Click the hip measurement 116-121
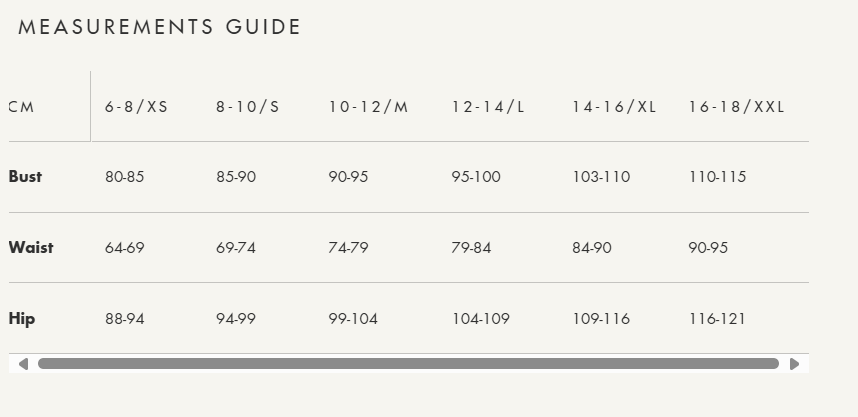Viewport: 858px width, 417px height. [x=718, y=319]
